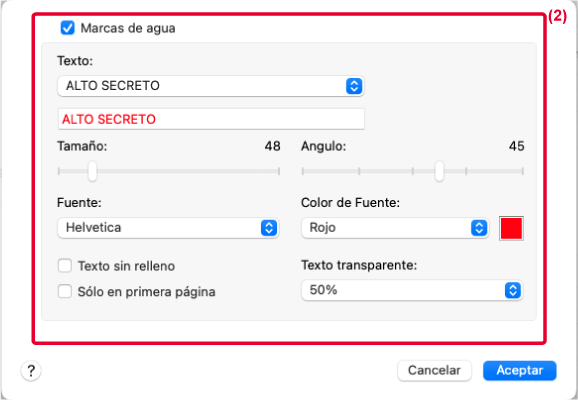The image size is (578, 400).
Task: Open the Fuente Helvetica dropdown
Action: click(168, 227)
